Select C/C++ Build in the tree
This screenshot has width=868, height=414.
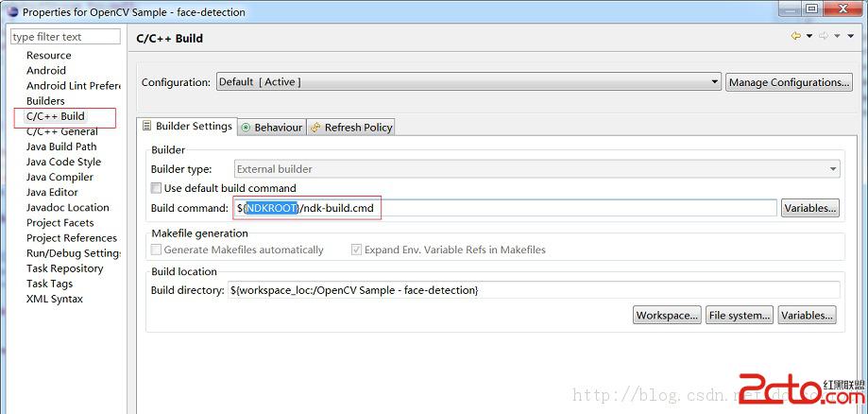click(x=56, y=116)
